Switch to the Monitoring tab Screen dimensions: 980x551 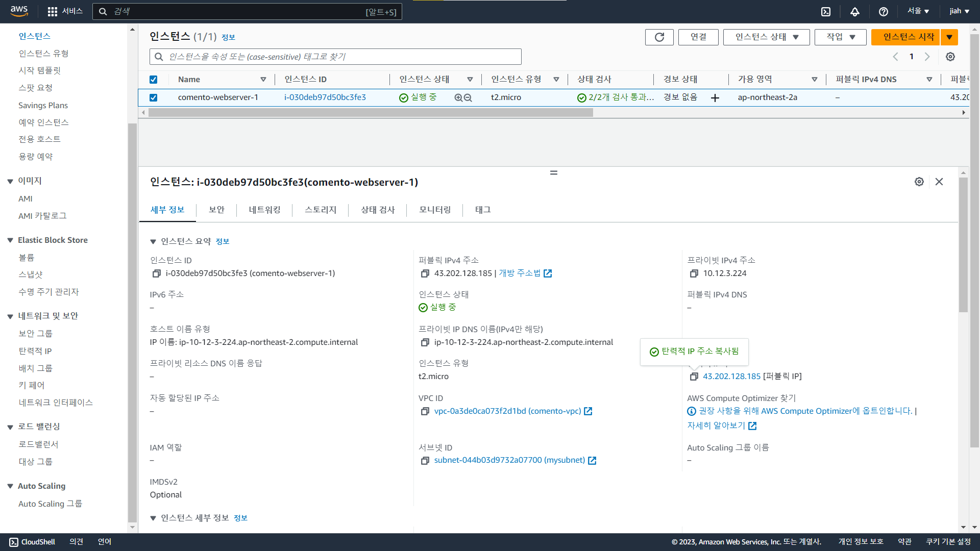click(x=435, y=210)
